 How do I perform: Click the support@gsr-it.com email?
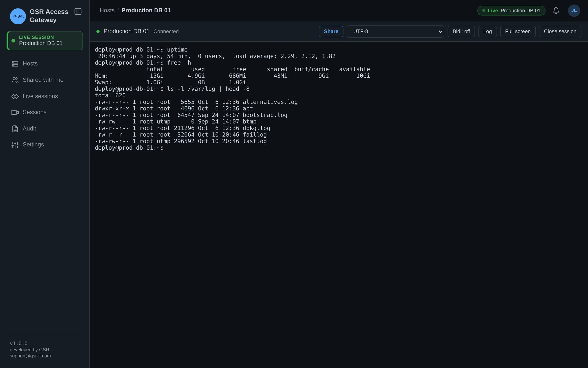pyautogui.click(x=30, y=356)
